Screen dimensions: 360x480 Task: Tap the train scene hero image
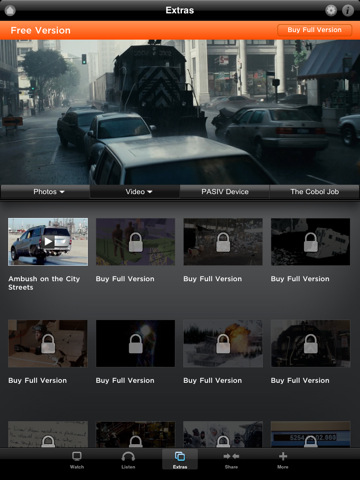click(180, 112)
